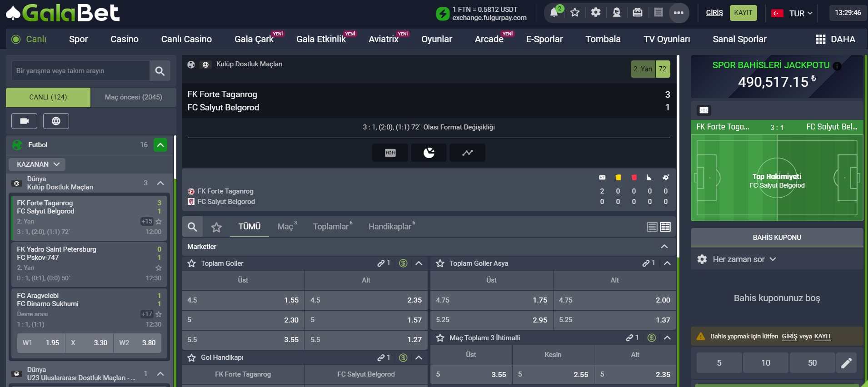Filter matches by video stream icon

(x=25, y=121)
